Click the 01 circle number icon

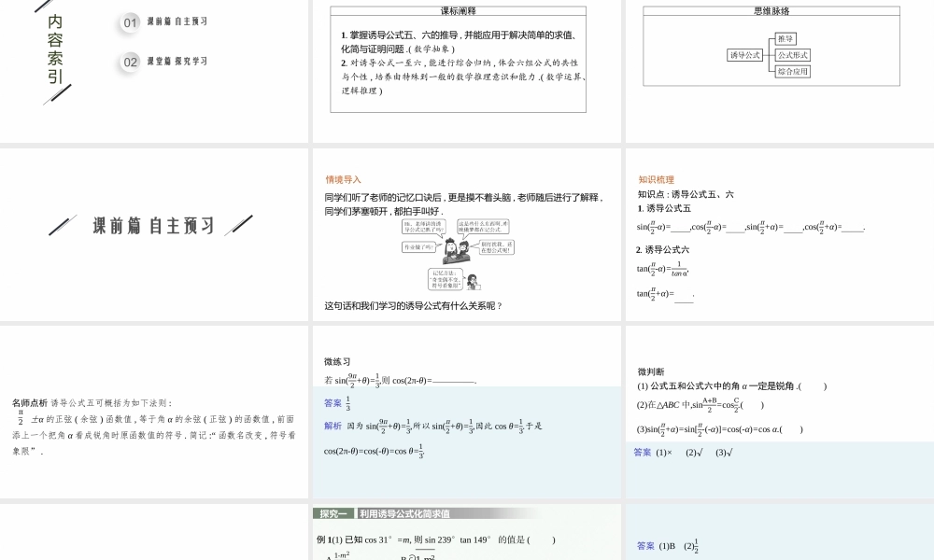(x=131, y=22)
